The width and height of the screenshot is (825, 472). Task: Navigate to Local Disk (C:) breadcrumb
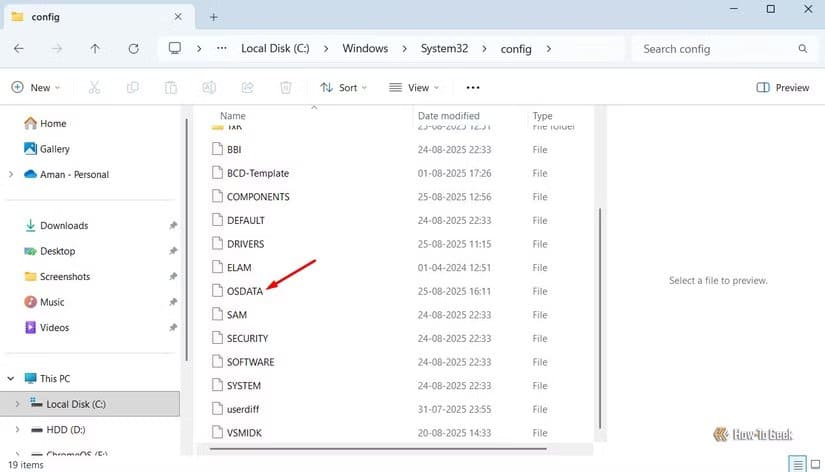pyautogui.click(x=275, y=48)
